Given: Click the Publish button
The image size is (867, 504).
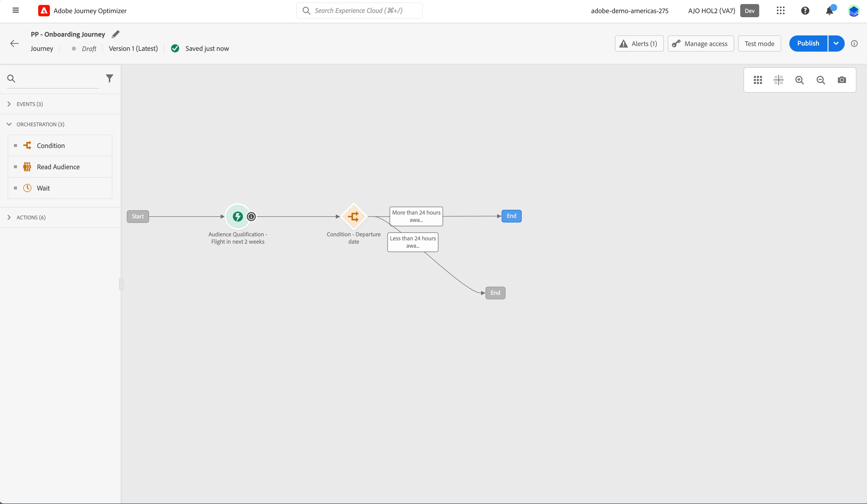Looking at the screenshot, I should (x=808, y=43).
